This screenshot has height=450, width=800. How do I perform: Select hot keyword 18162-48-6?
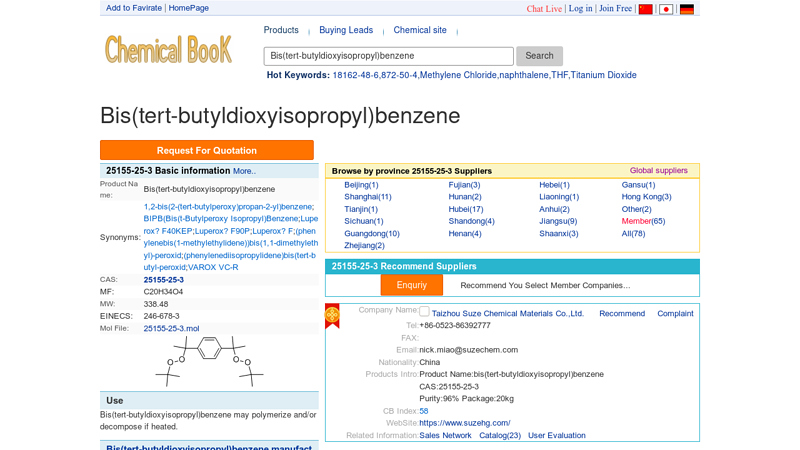click(x=355, y=75)
